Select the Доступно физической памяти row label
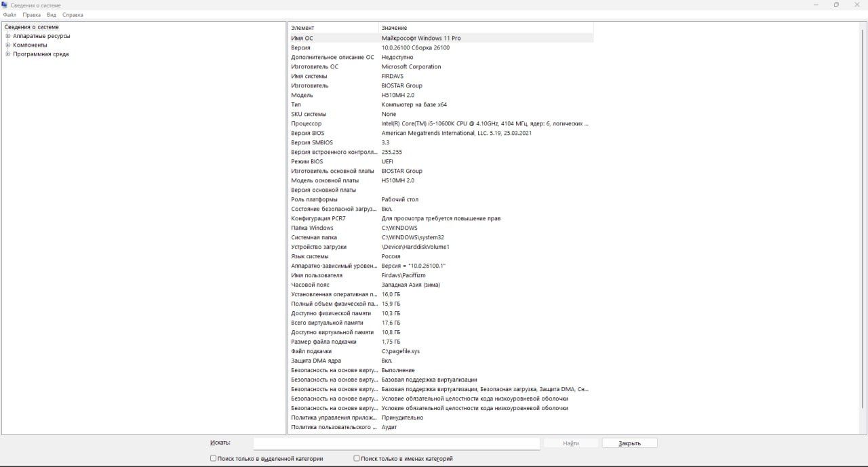Image resolution: width=868 pixels, height=467 pixels. (x=331, y=313)
